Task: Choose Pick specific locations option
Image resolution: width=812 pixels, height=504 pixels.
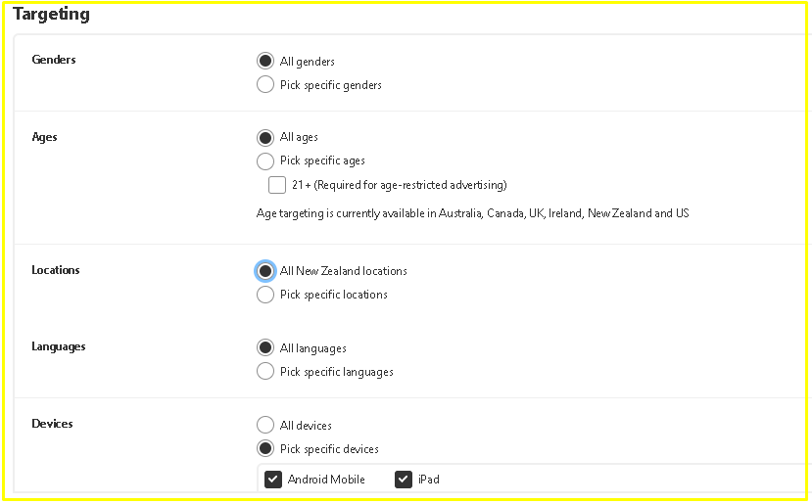Action: click(x=264, y=295)
